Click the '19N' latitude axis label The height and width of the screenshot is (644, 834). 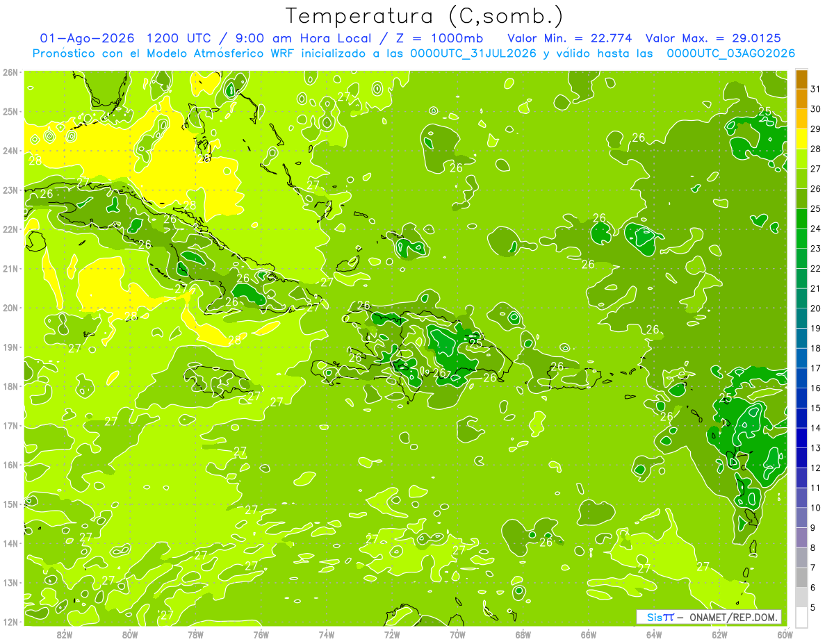click(x=10, y=347)
